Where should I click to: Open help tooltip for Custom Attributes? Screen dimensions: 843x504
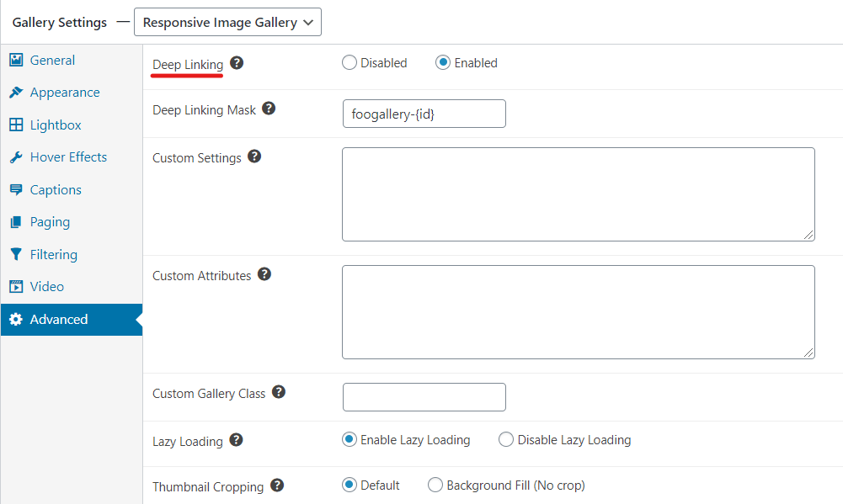(264, 274)
